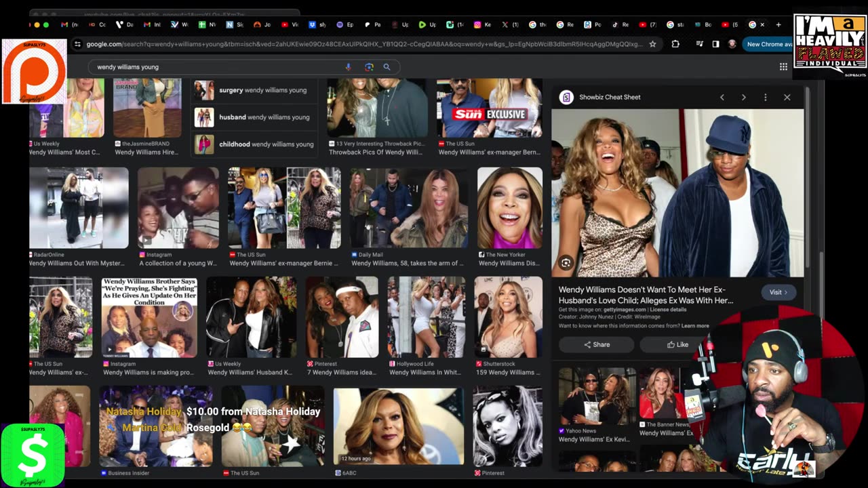Open Business Insider thumbnail in bottom row
Image resolution: width=868 pixels, height=488 pixels.
pyautogui.click(x=156, y=426)
